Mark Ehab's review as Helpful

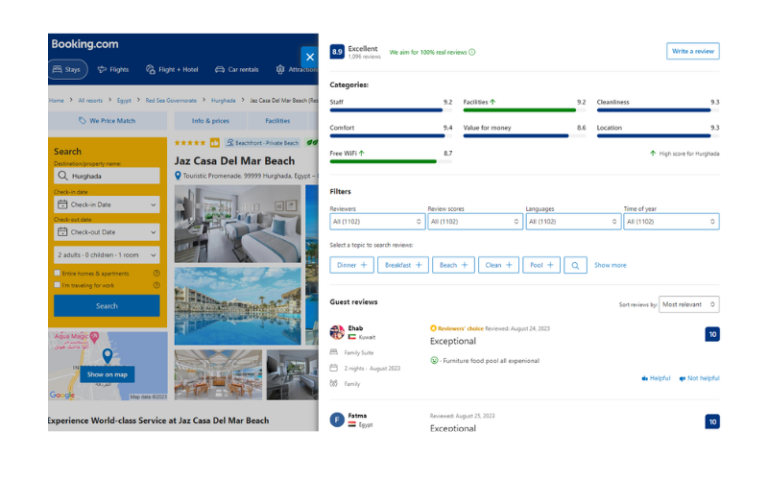click(656, 378)
